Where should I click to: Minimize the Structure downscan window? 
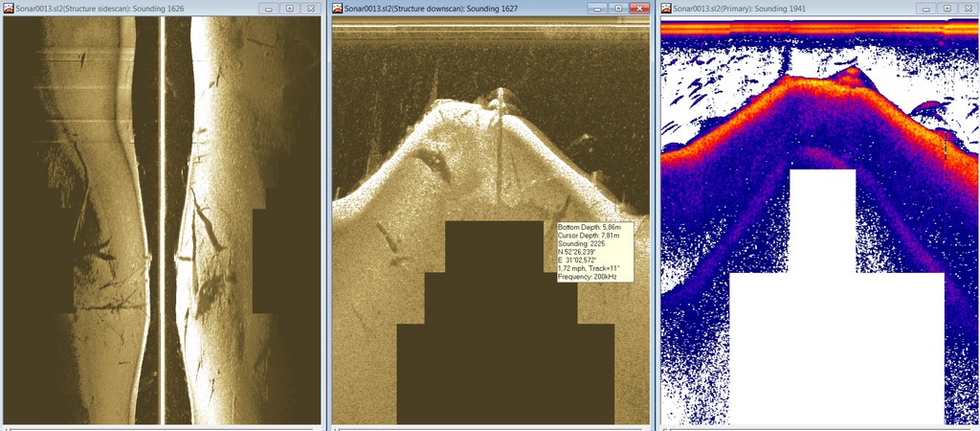click(600, 8)
